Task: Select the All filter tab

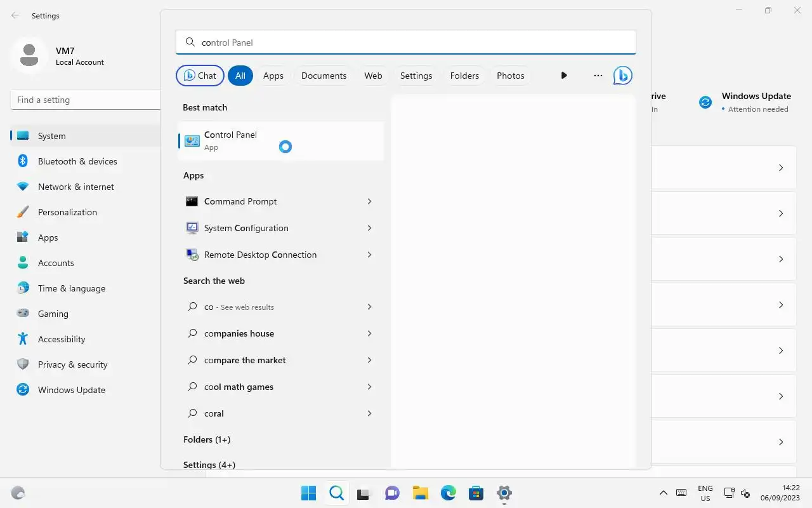Action: pos(240,76)
